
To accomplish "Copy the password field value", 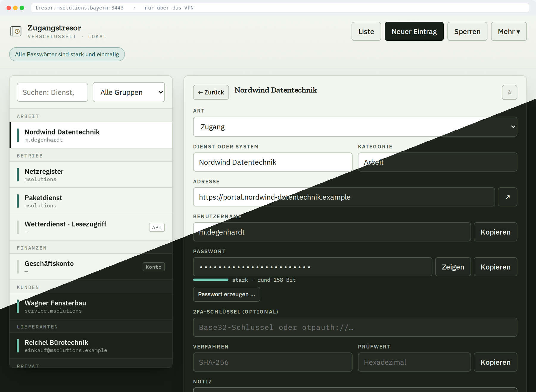I will coord(495,267).
